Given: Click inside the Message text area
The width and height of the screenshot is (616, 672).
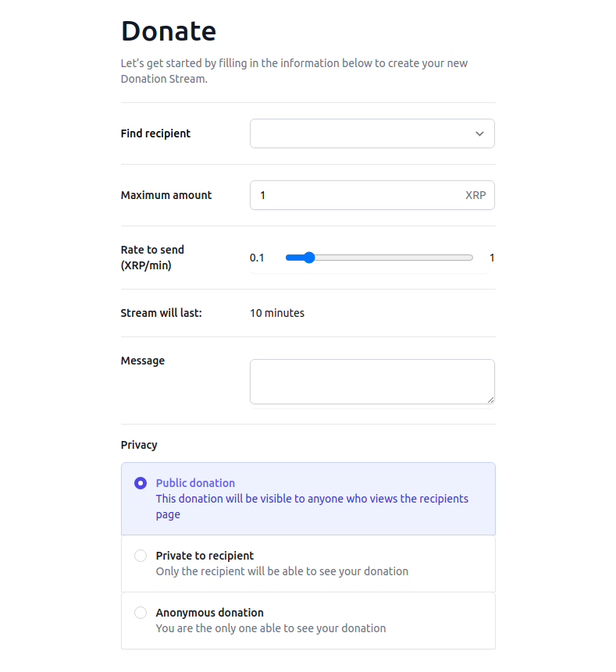Looking at the screenshot, I should tap(371, 382).
